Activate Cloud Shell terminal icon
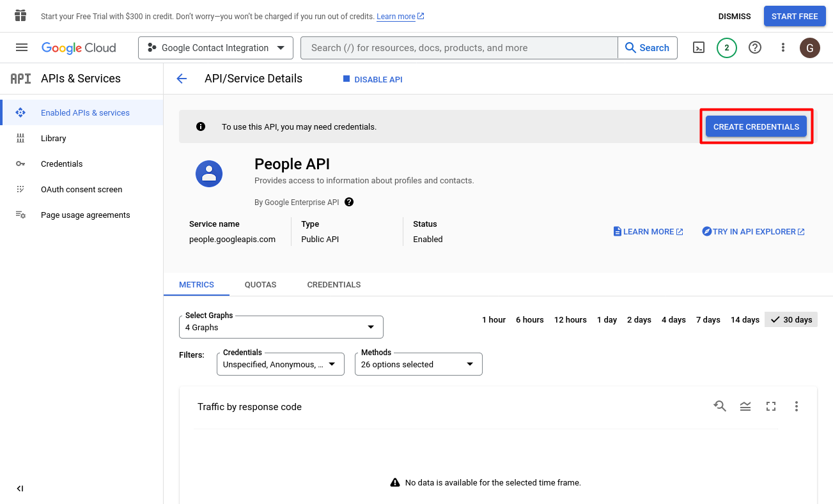 (x=699, y=47)
